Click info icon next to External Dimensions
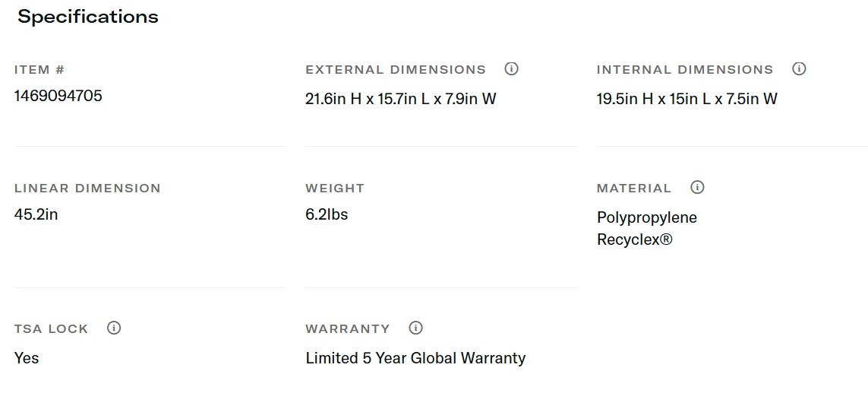The height and width of the screenshot is (409, 868). pos(511,69)
